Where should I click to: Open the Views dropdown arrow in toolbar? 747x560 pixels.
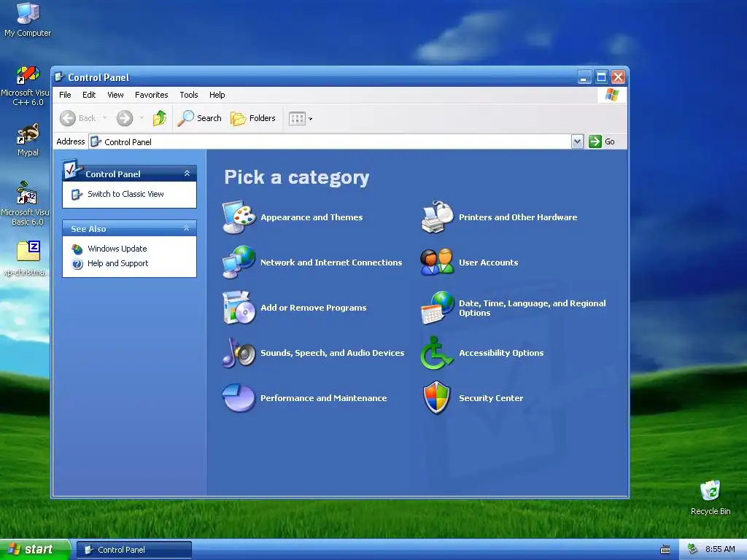click(x=311, y=119)
